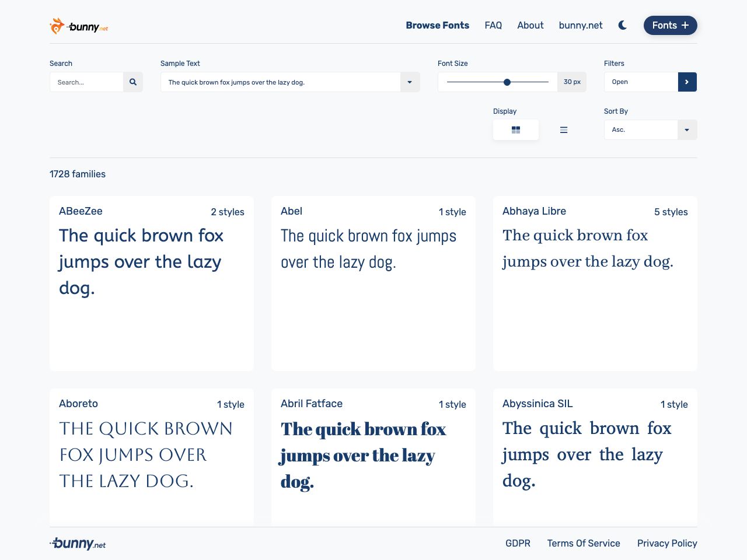Click inside the Search text field
The width and height of the screenshot is (747, 560).
click(86, 82)
